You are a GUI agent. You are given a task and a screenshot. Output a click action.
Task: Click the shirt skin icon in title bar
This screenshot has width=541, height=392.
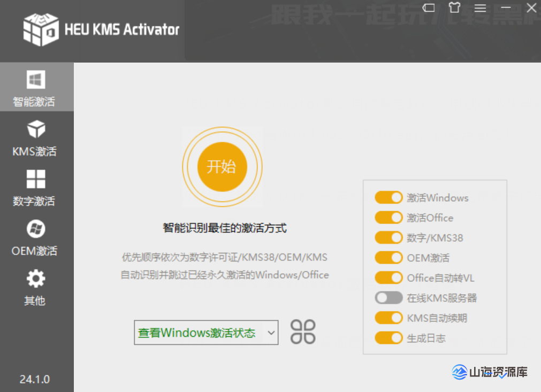pos(454,8)
